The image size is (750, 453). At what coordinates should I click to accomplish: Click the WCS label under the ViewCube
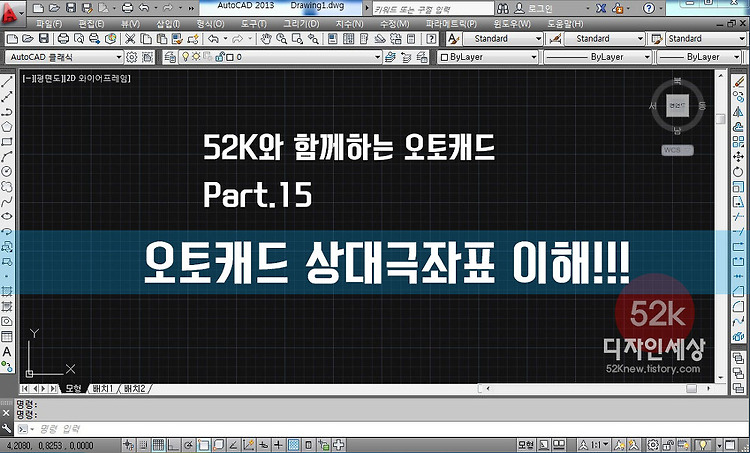(678, 150)
